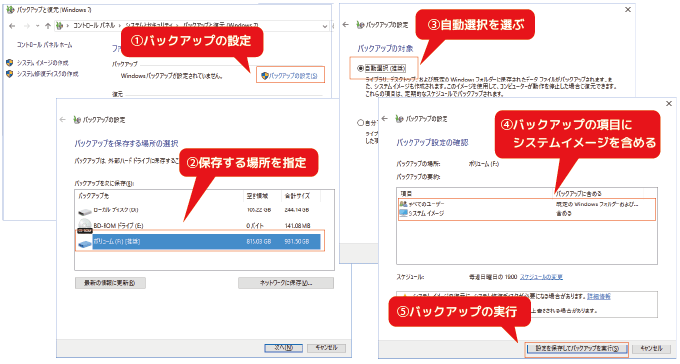This screenshot has width=680, height=364.
Task: Select 自分で選択 radio button
Action: pos(360,123)
